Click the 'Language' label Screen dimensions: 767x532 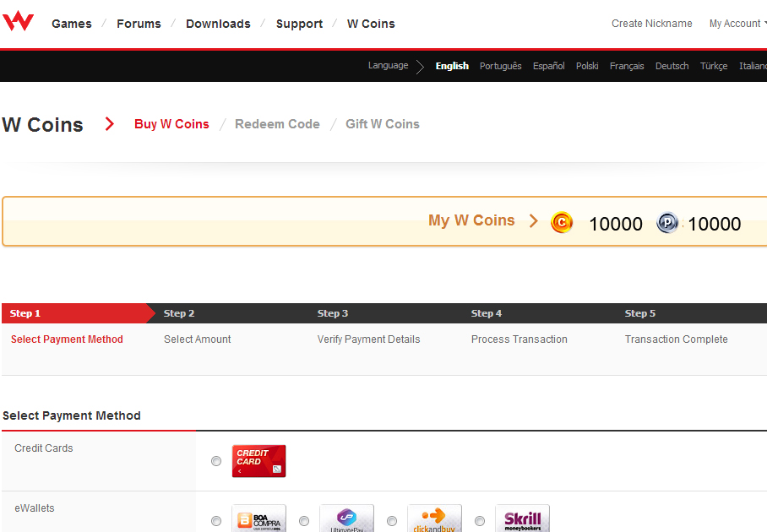[x=388, y=66]
